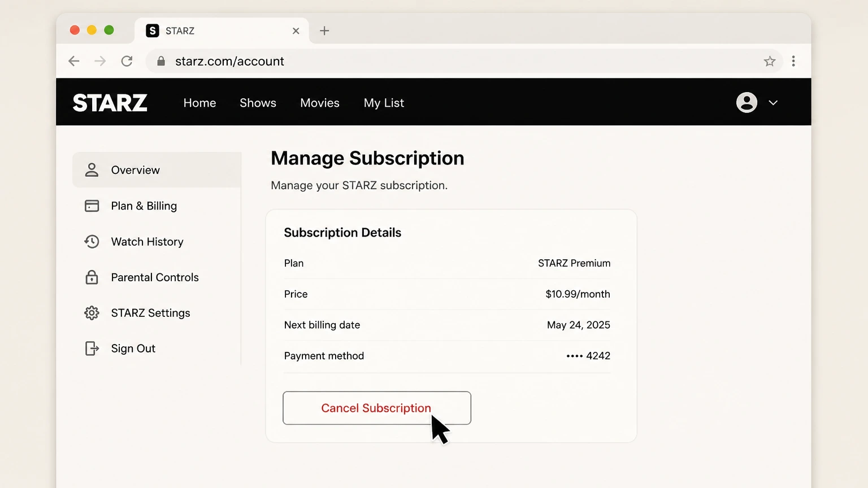The height and width of the screenshot is (488, 868).
Task: Click the Overview person icon
Action: [x=92, y=170]
